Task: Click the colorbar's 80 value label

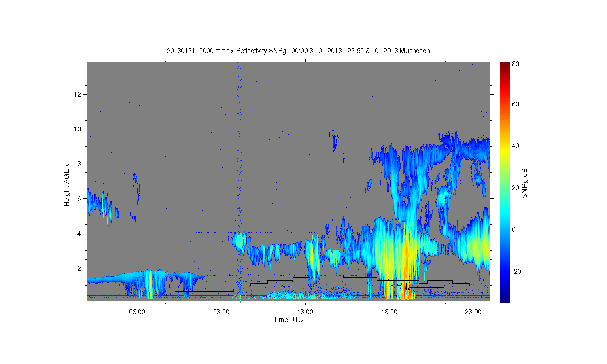Action: tap(516, 64)
